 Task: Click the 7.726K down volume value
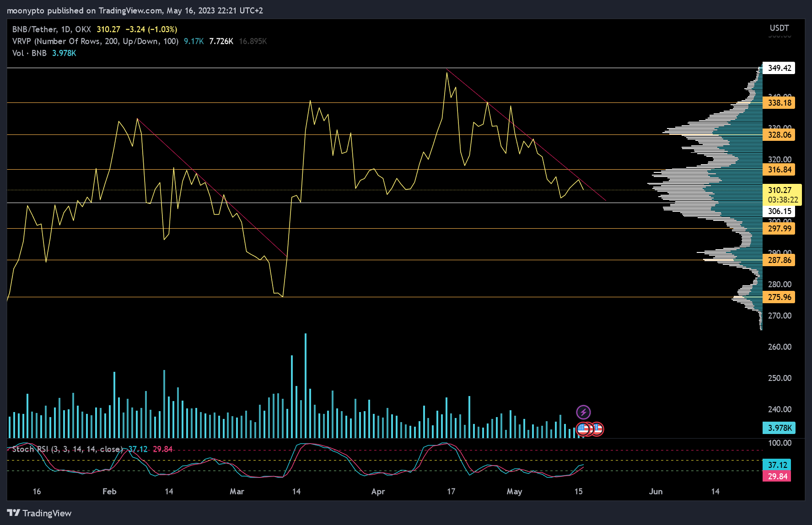[221, 41]
